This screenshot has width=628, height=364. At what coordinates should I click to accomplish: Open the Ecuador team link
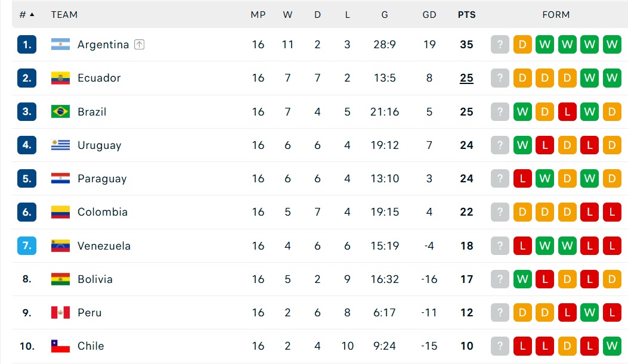pos(99,78)
